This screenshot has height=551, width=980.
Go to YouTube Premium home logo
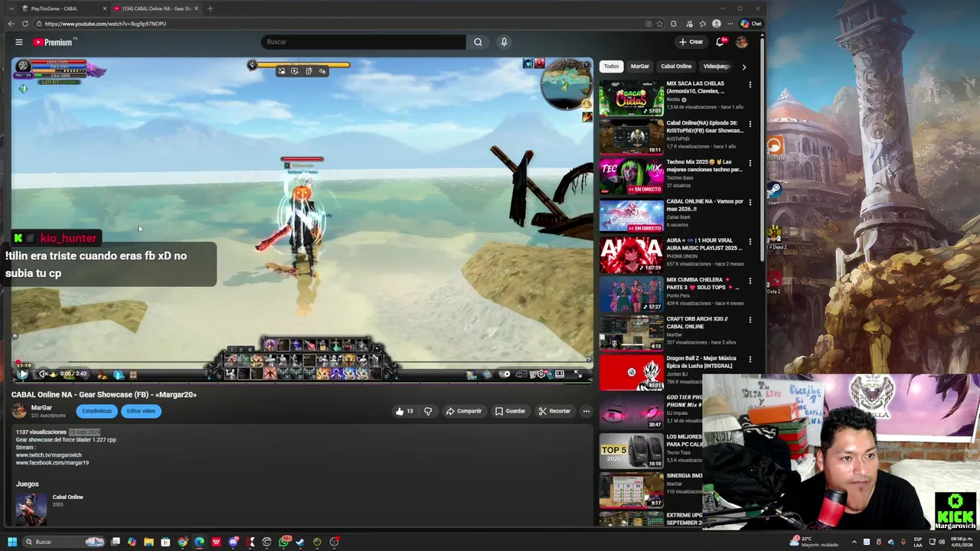click(x=53, y=42)
